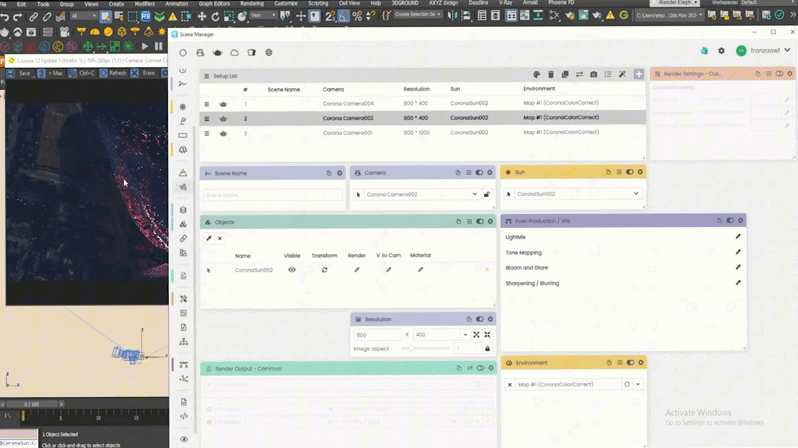Click Transform refresh icon for CoronaSun002
The image size is (798, 448).
[x=324, y=270]
